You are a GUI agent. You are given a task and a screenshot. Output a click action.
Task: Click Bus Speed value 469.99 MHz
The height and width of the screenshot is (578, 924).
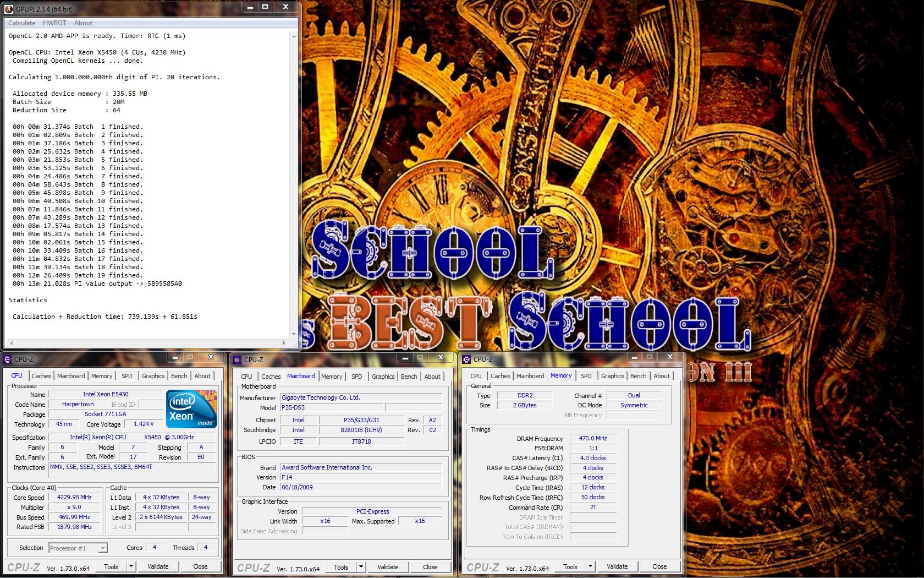pyautogui.click(x=74, y=517)
